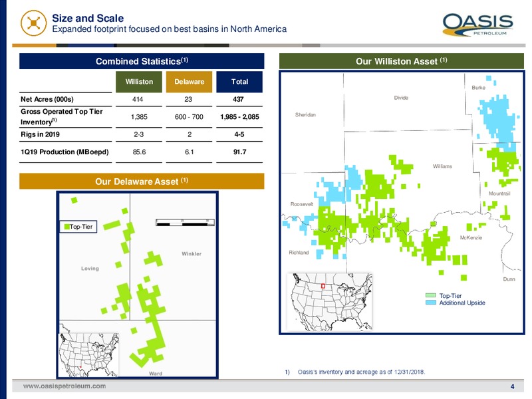Click the Sheridan county label
Viewport: 532px width, 399px height.
tap(305, 114)
